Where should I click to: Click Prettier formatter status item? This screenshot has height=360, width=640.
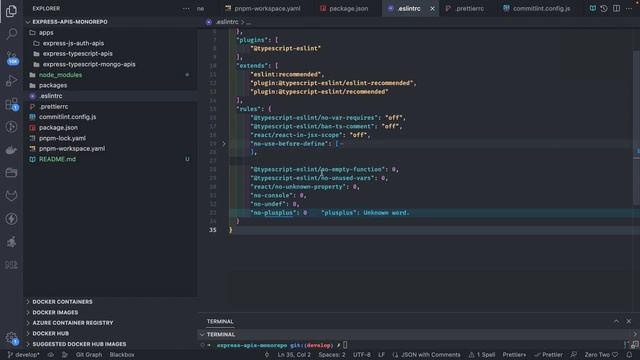[548, 355]
